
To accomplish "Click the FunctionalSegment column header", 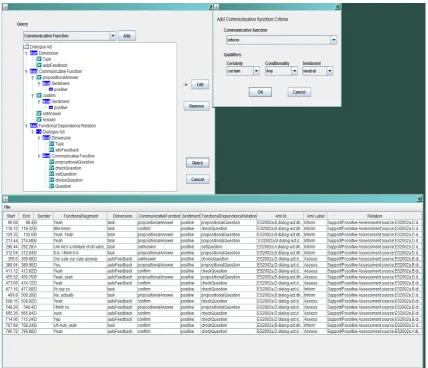I will pos(80,216).
